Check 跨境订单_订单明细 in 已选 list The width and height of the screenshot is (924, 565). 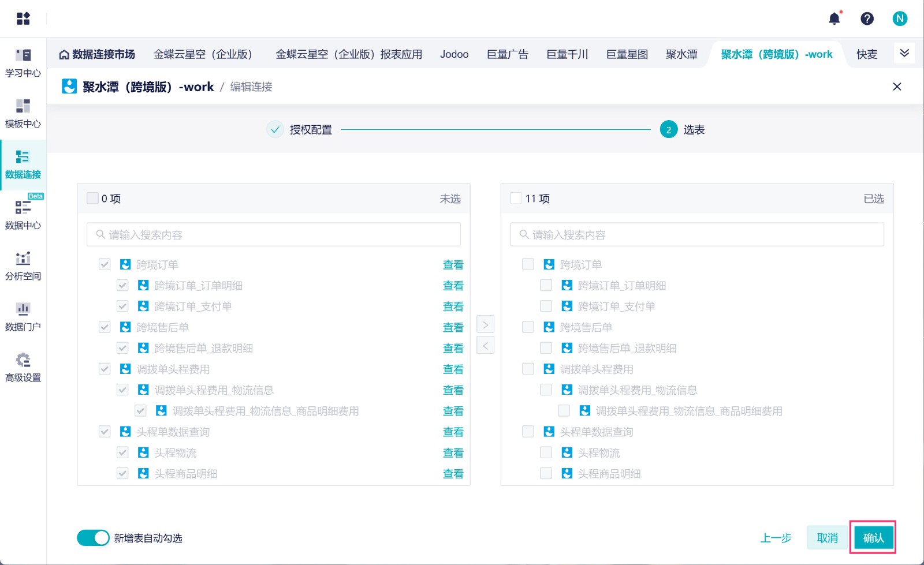click(x=546, y=285)
